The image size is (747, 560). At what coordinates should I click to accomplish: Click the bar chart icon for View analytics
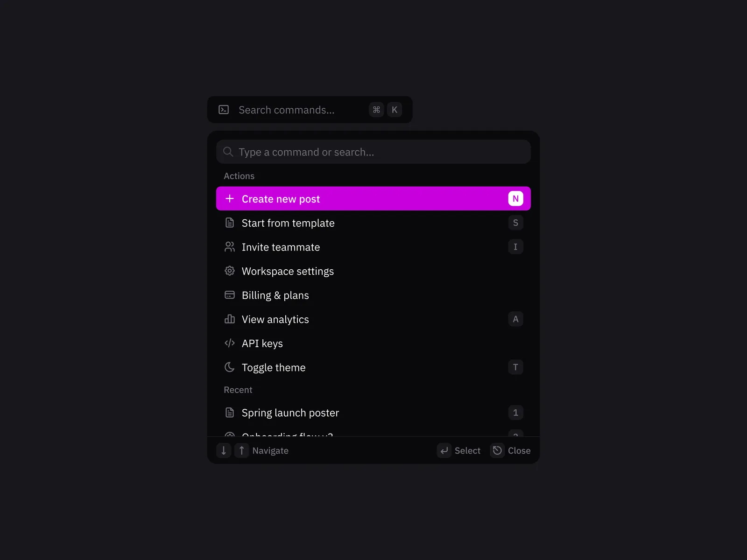tap(230, 319)
